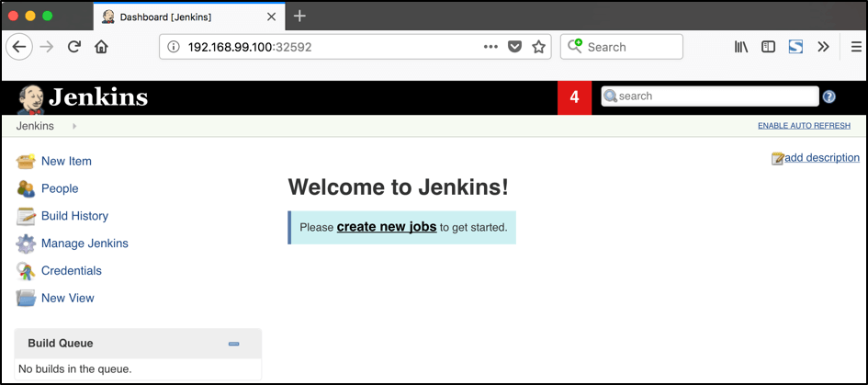Go to browser home page icon
This screenshot has width=868, height=385.
(101, 47)
